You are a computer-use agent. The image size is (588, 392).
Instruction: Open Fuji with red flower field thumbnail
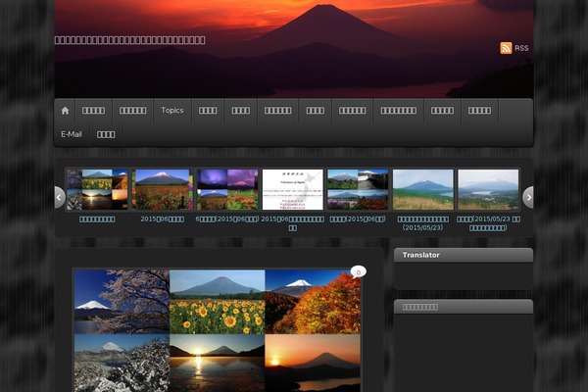pos(163,189)
